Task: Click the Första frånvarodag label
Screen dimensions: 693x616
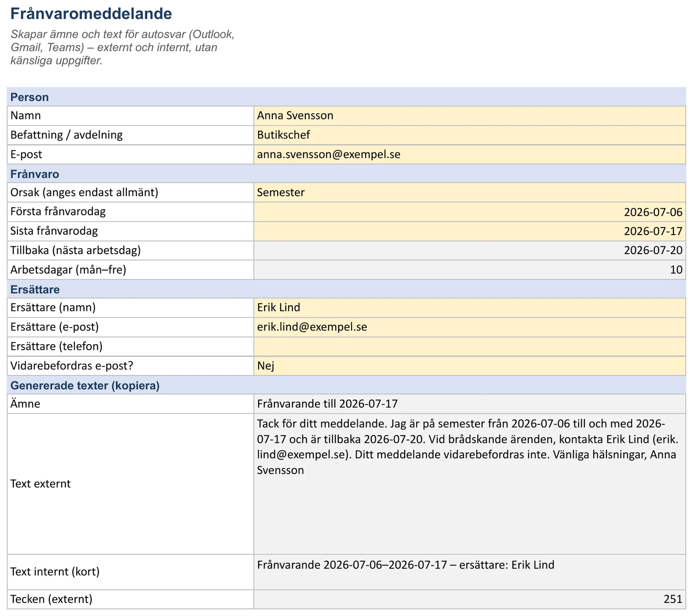Action: (58, 212)
